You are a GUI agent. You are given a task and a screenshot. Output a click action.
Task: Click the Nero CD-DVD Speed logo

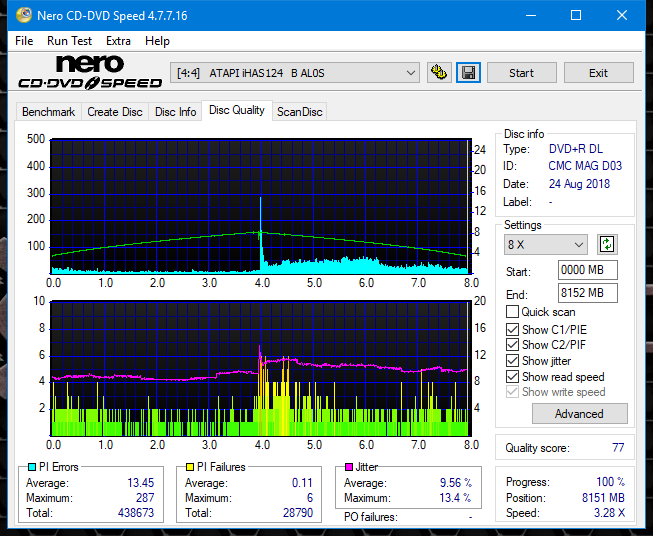(90, 72)
